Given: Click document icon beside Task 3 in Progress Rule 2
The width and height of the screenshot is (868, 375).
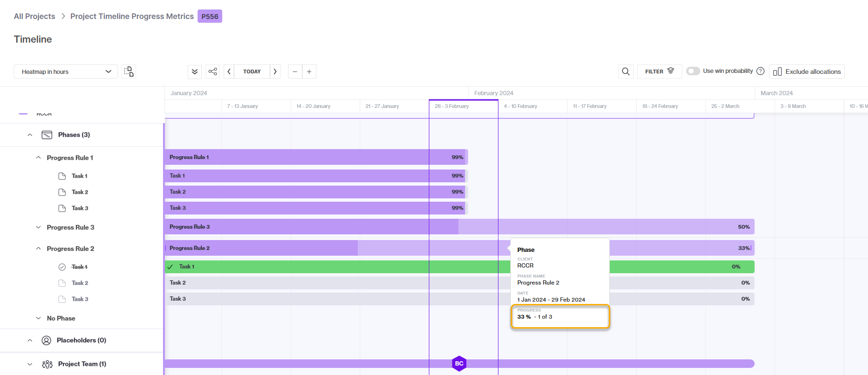Looking at the screenshot, I should tap(62, 299).
